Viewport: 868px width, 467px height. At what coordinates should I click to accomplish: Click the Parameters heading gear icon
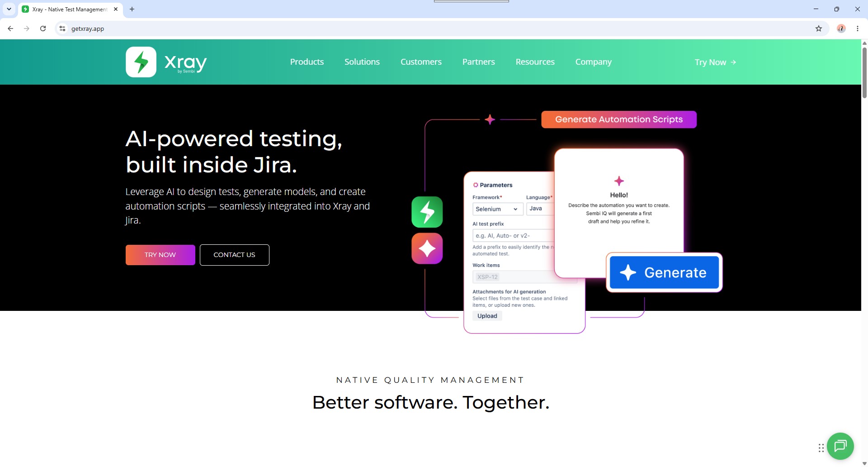pyautogui.click(x=476, y=185)
